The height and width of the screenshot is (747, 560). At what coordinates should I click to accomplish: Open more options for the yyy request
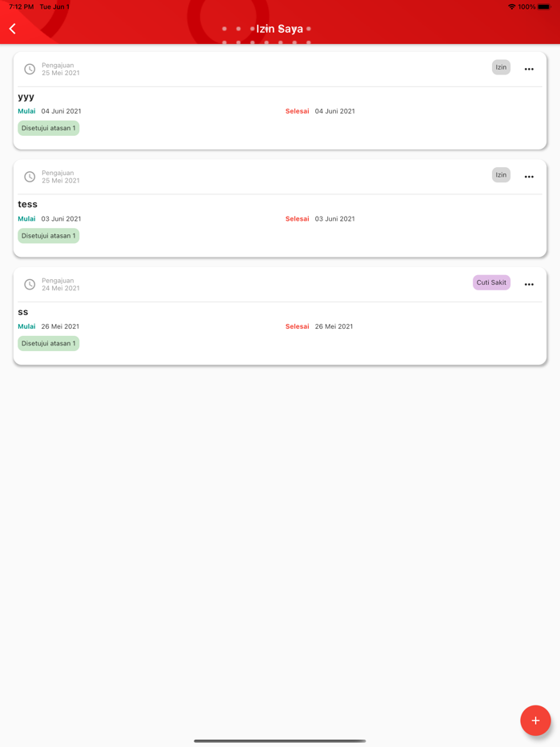coord(529,70)
